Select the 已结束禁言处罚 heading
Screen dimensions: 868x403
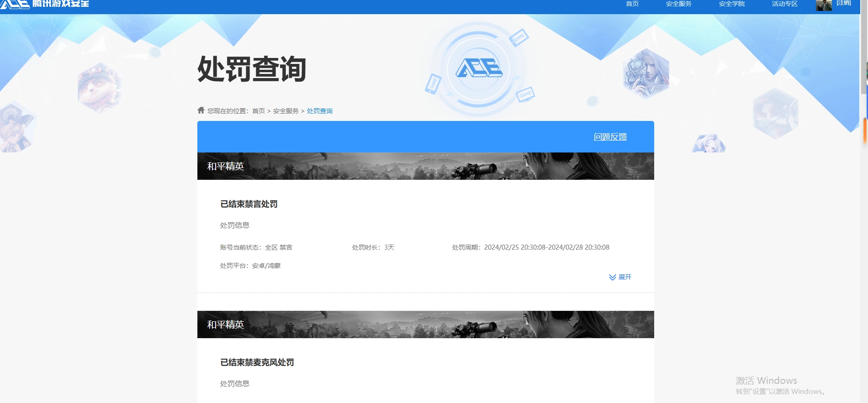click(x=249, y=204)
